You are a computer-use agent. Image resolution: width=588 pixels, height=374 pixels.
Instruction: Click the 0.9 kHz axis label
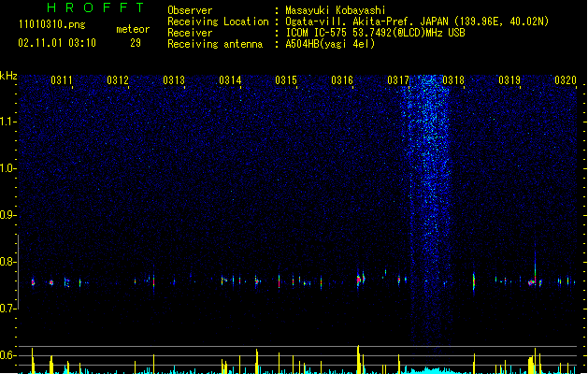pos(7,215)
